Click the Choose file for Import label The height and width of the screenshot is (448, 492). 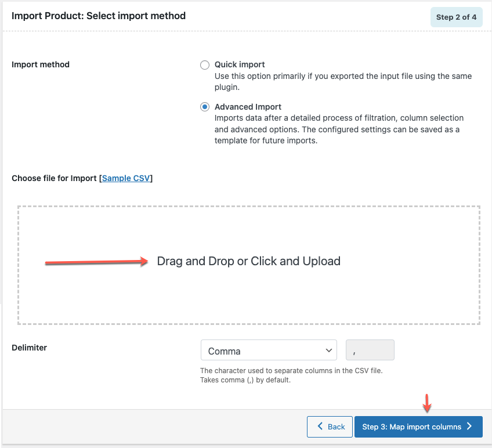tap(55, 178)
